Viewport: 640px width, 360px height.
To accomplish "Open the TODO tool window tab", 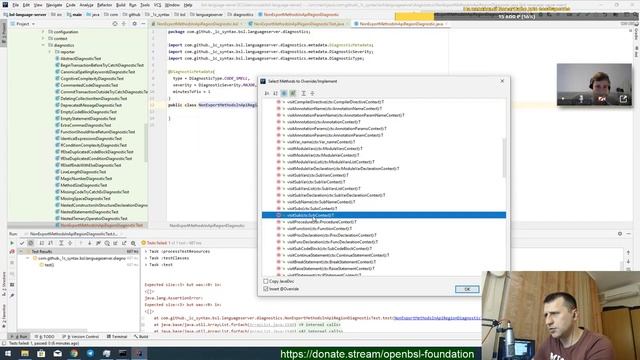I will (x=44, y=337).
